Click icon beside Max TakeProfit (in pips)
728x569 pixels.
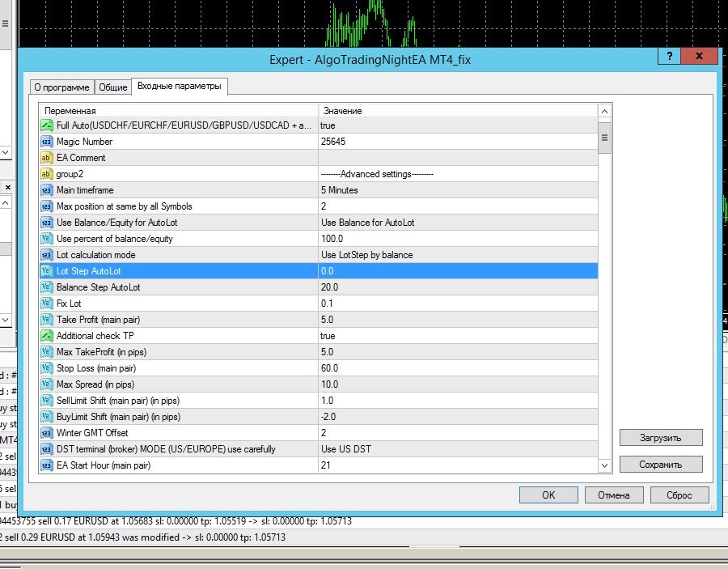pos(46,352)
